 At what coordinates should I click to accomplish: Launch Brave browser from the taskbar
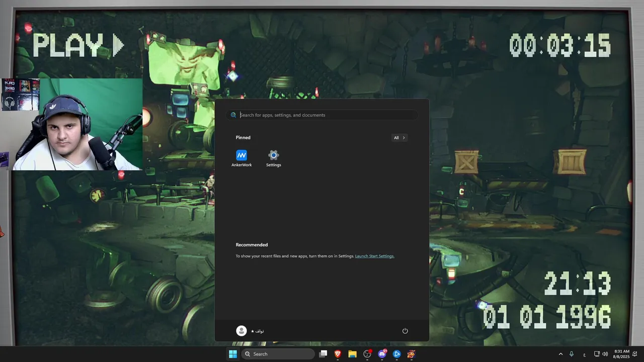pyautogui.click(x=338, y=354)
